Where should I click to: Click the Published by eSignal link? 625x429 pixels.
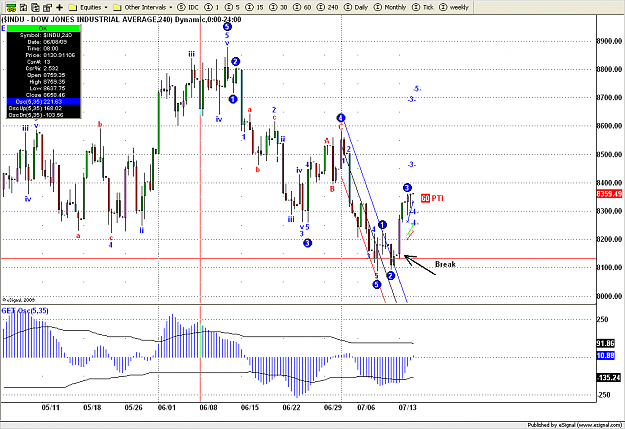pyautogui.click(x=574, y=425)
